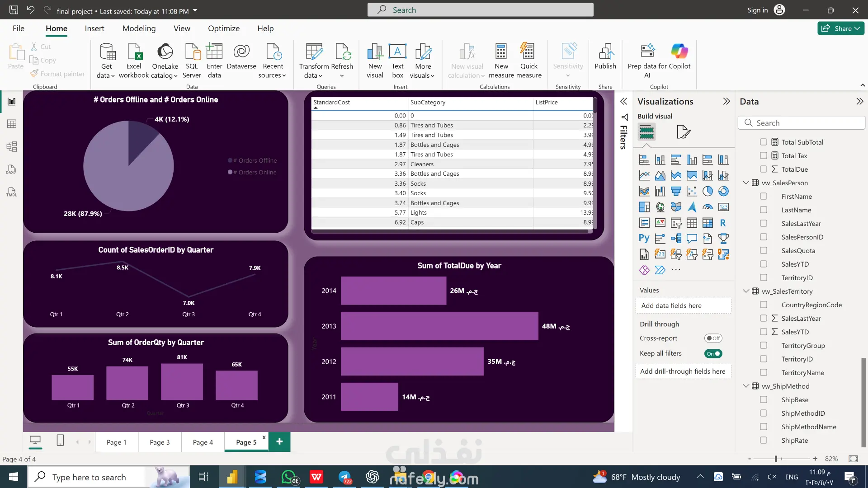Open the Model view in left sidebar
868x488 pixels.
coord(12,146)
